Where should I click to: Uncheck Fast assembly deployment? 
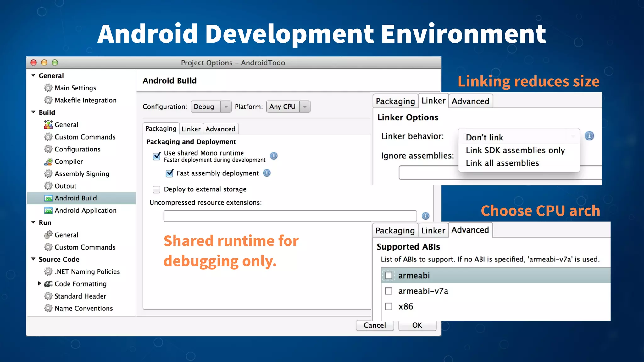(169, 173)
